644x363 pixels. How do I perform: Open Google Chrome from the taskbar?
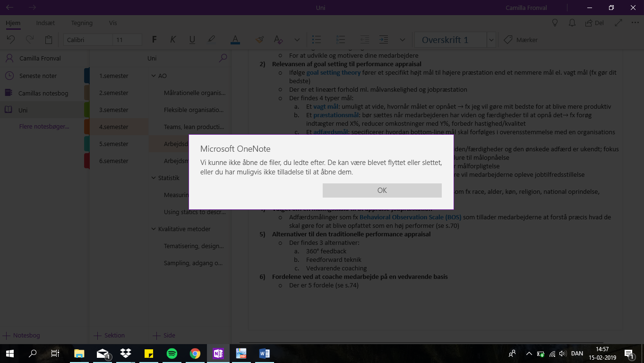click(x=195, y=353)
